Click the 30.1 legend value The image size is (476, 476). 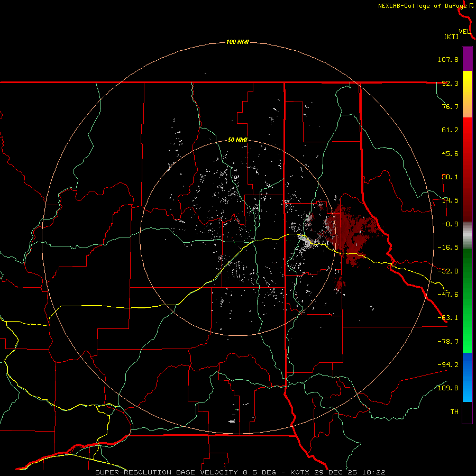(450, 177)
